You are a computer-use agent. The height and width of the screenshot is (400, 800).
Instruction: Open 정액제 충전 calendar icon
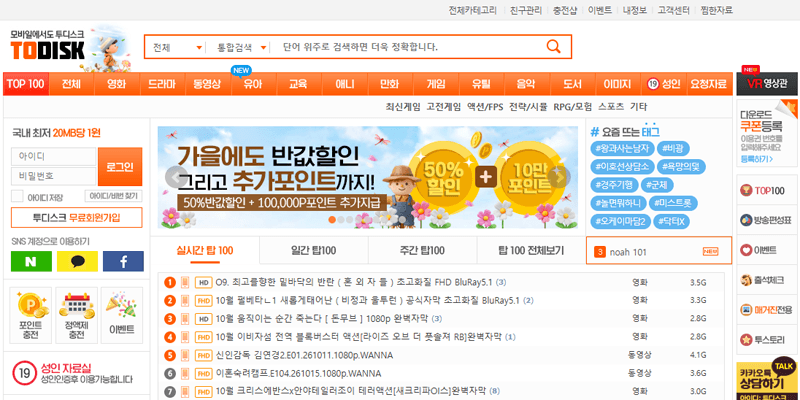(77, 315)
